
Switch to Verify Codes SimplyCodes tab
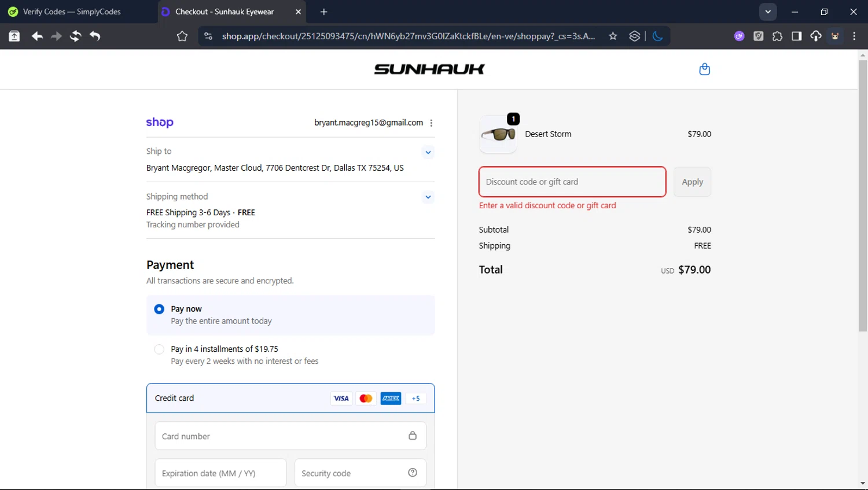click(78, 12)
